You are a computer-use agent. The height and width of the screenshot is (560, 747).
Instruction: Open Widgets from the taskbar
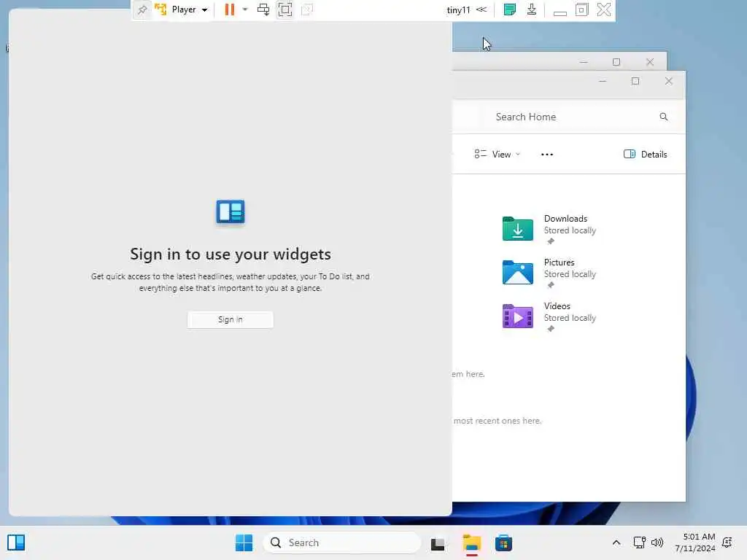(16, 542)
